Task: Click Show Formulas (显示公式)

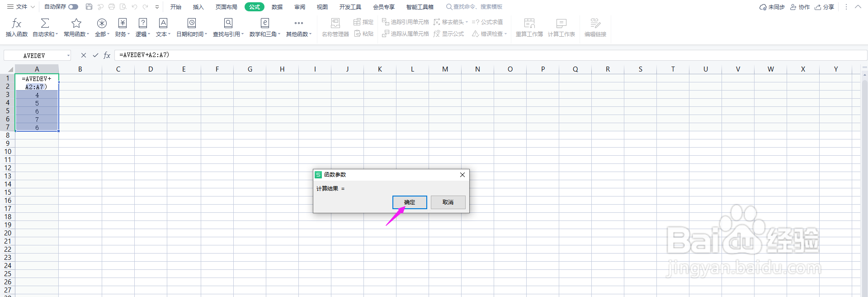Action: (449, 34)
